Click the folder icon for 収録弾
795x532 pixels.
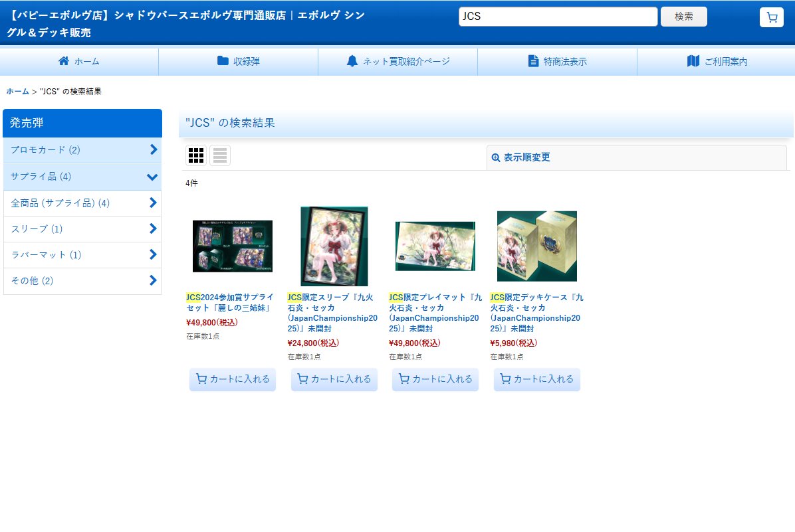click(x=223, y=61)
